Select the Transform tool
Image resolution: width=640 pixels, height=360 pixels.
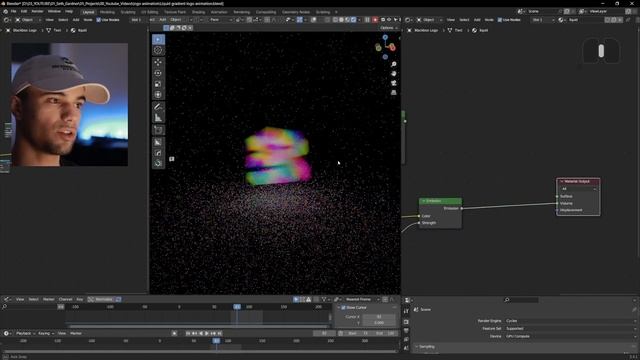coord(158,95)
